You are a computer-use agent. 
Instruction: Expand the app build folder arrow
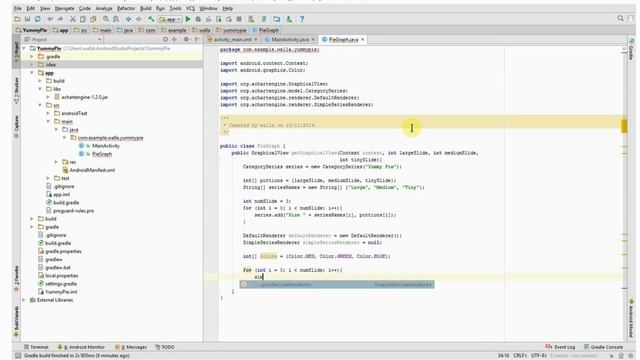coord(40,81)
